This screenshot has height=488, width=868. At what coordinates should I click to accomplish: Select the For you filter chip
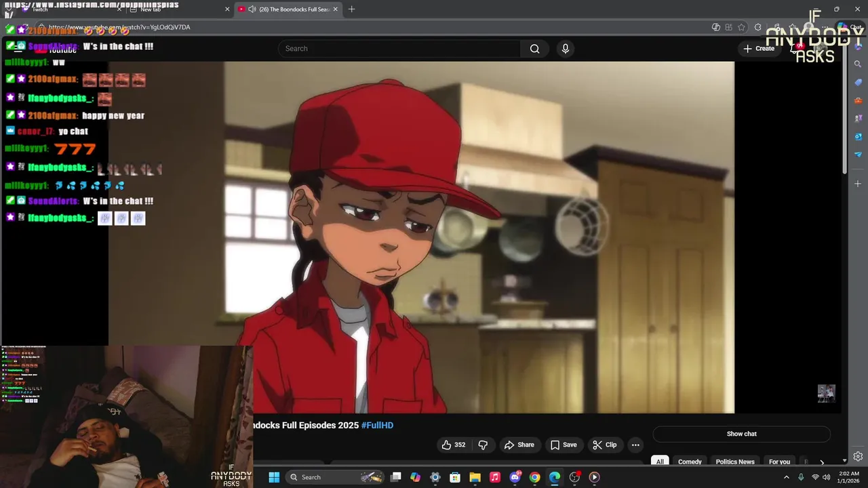(x=779, y=462)
